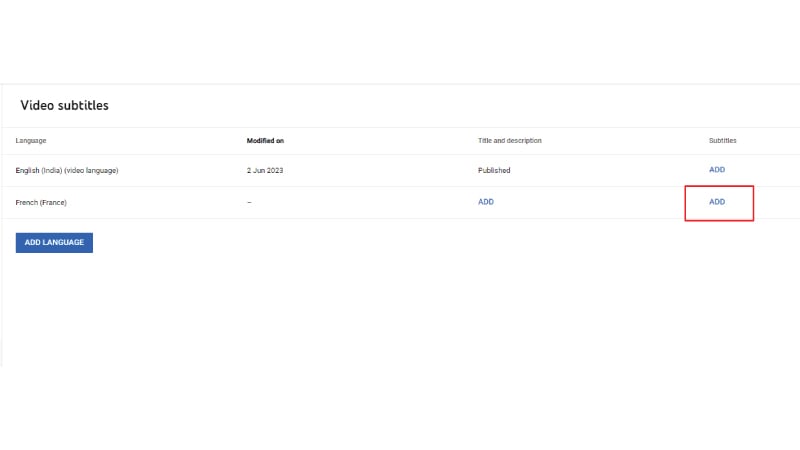The width and height of the screenshot is (800, 450).
Task: Click the Subtitles column header
Action: [722, 141]
